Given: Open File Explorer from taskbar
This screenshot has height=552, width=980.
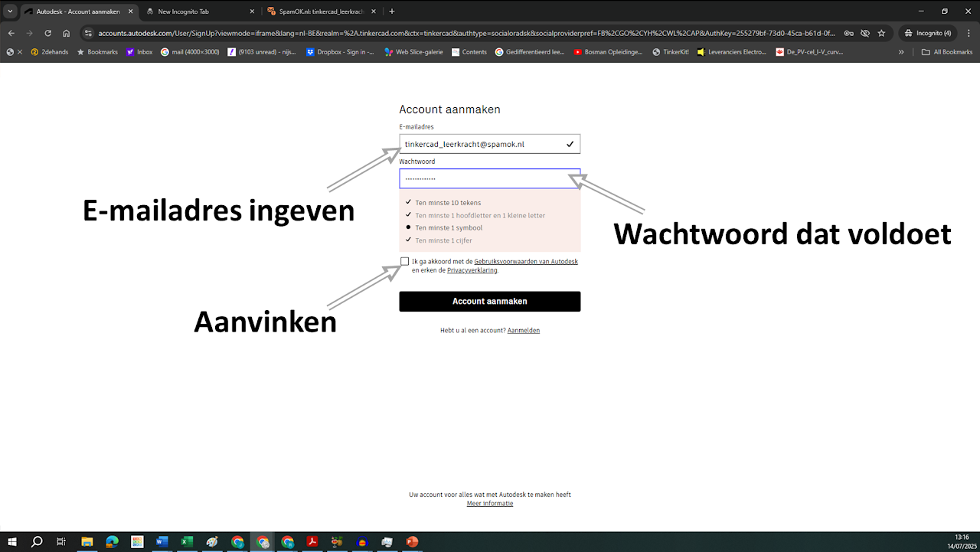Looking at the screenshot, I should pos(87,541).
